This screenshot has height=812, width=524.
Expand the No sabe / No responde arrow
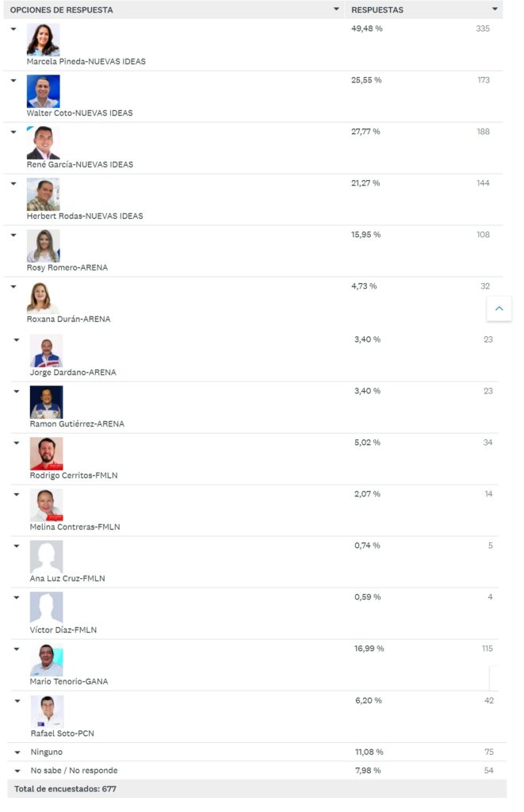(17, 771)
